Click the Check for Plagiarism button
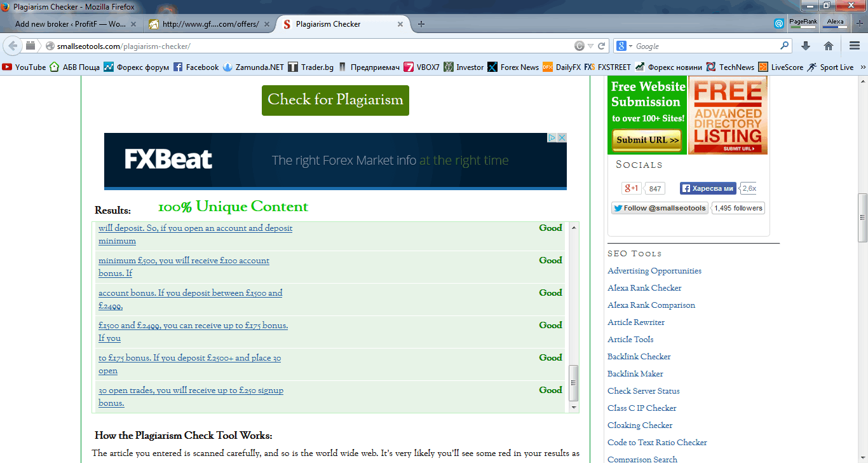The image size is (868, 463). coord(336,100)
